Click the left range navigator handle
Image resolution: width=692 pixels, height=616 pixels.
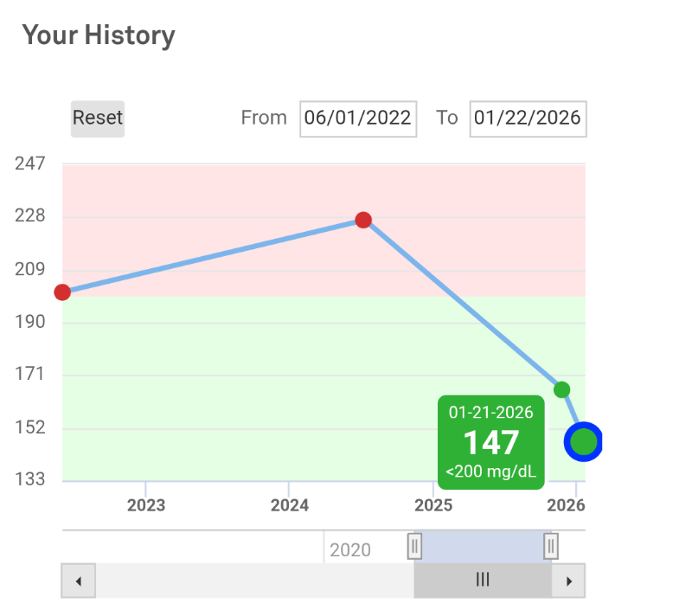tap(414, 546)
